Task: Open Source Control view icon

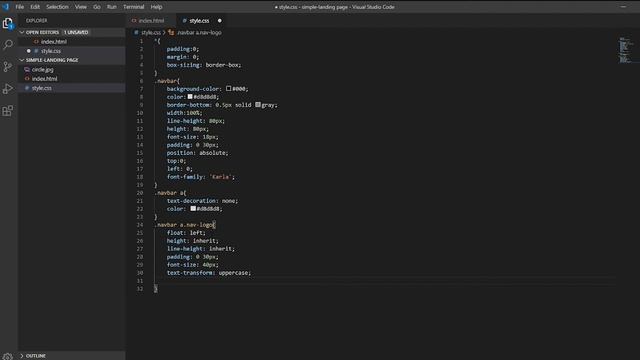Action: [x=8, y=67]
